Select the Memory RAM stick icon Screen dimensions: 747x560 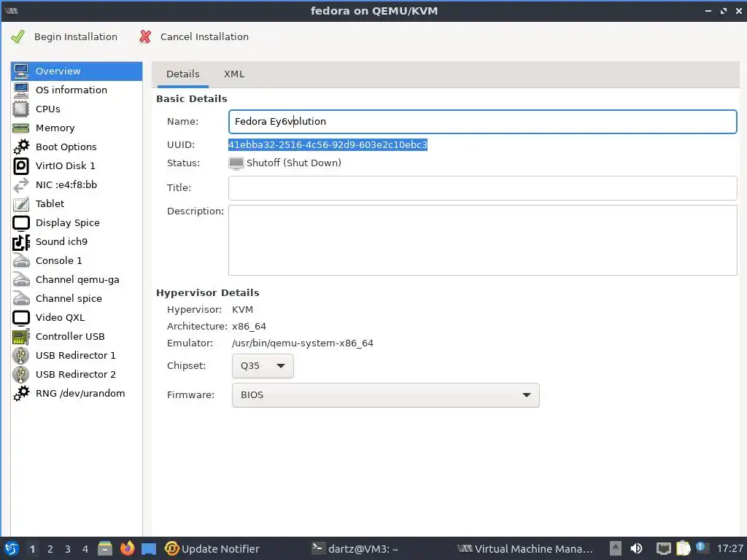tap(21, 128)
